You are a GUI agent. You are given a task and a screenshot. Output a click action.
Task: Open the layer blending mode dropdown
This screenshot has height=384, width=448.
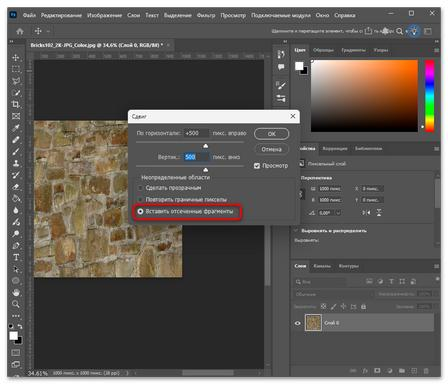(333, 294)
